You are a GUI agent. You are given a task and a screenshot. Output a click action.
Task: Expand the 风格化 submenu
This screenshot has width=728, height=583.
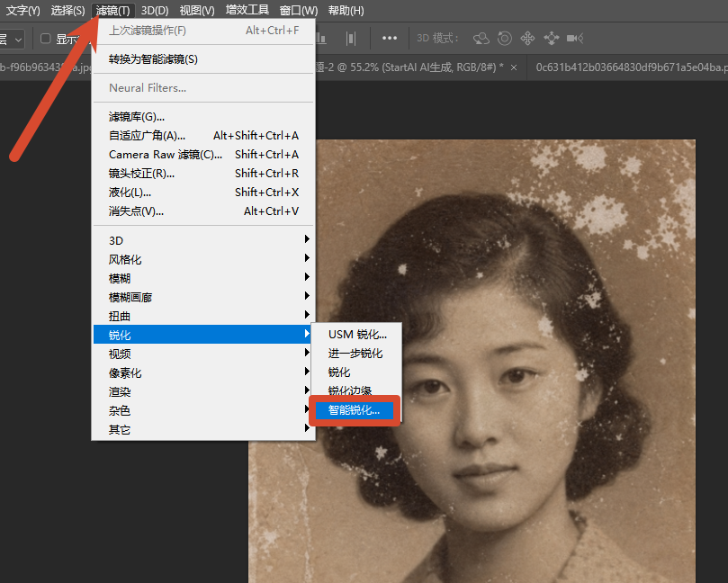point(203,259)
